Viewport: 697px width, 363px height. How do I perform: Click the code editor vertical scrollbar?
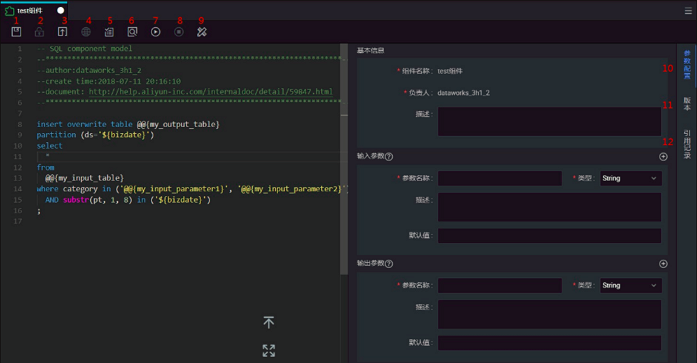(x=344, y=159)
